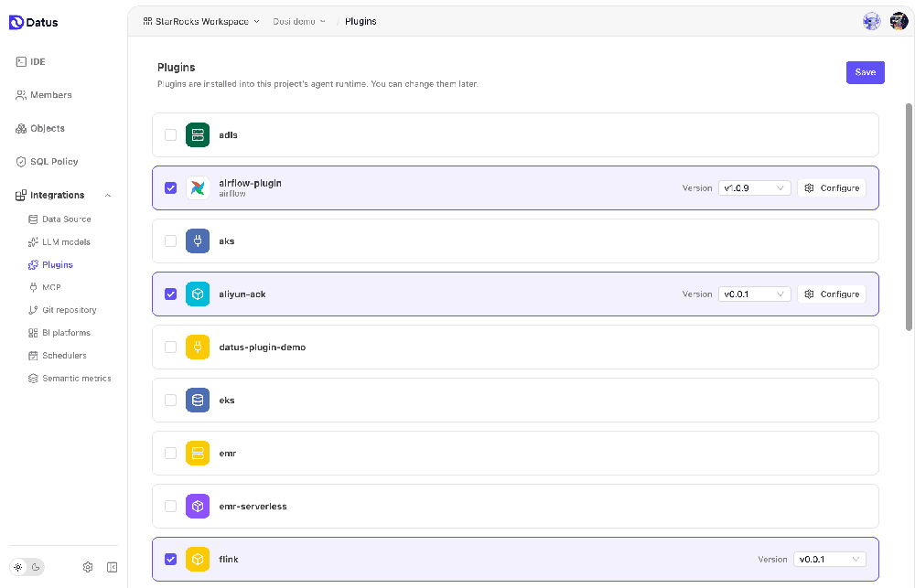Click the Schedulers calendar icon
The image size is (915, 588).
tap(33, 356)
